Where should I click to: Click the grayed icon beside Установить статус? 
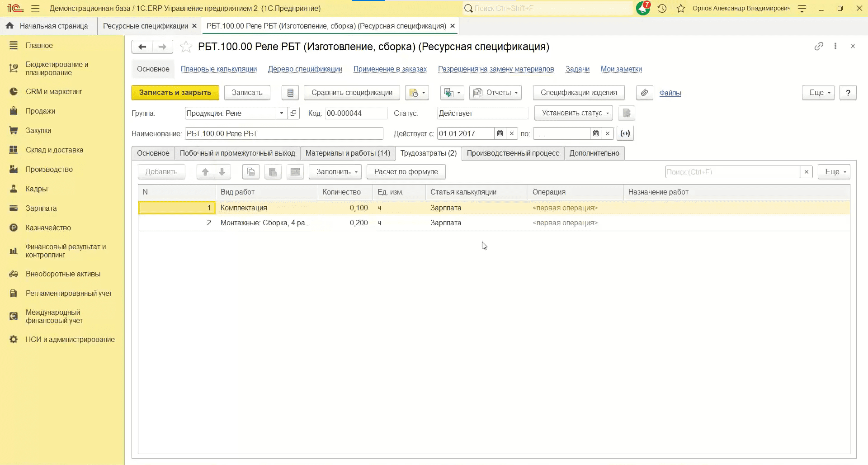coord(627,113)
